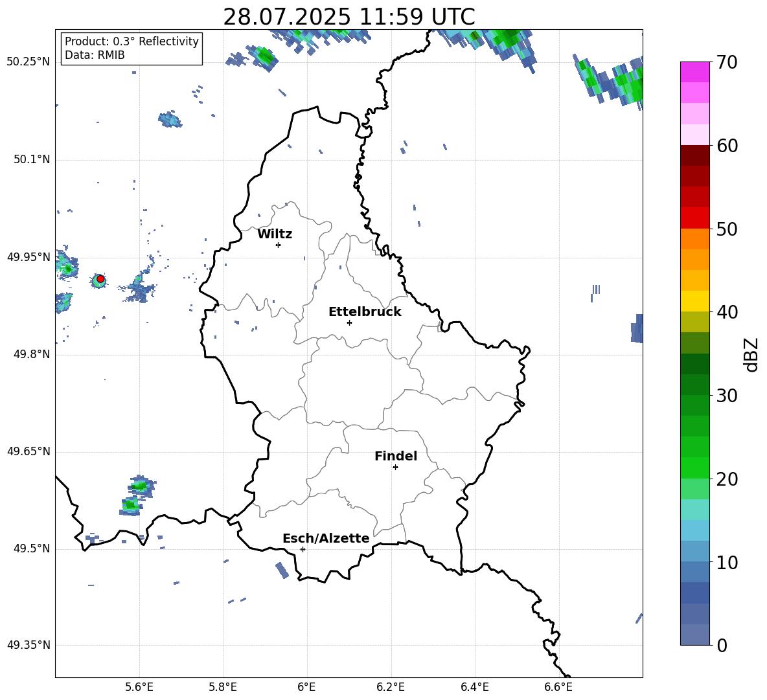Click the 6.6°E longitude label

pyautogui.click(x=558, y=687)
